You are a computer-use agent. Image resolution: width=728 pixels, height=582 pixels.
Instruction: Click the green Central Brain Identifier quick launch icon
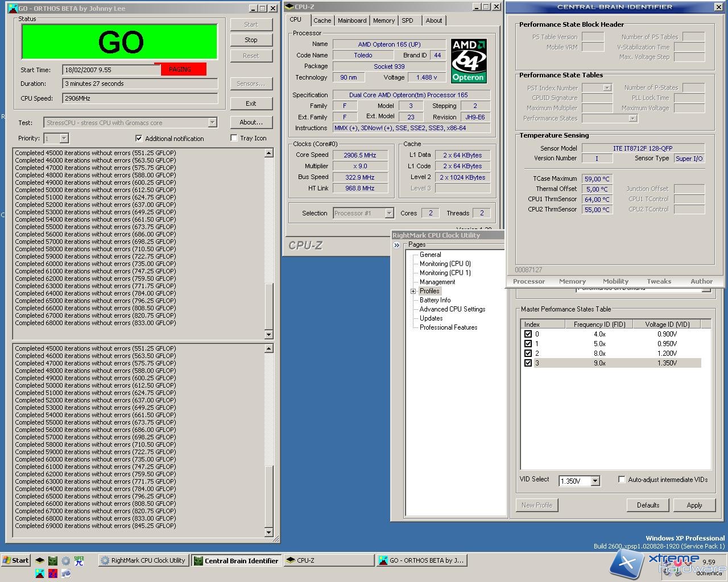coord(53,560)
